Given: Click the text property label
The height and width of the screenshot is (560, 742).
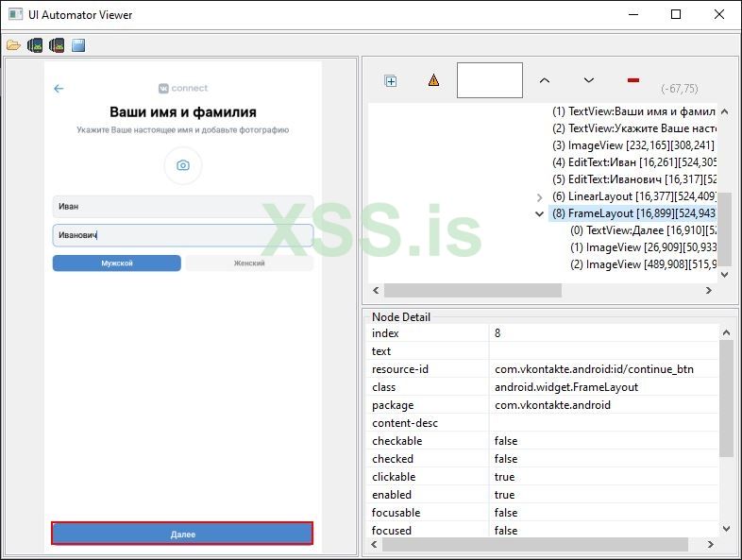Looking at the screenshot, I should click(x=381, y=351).
